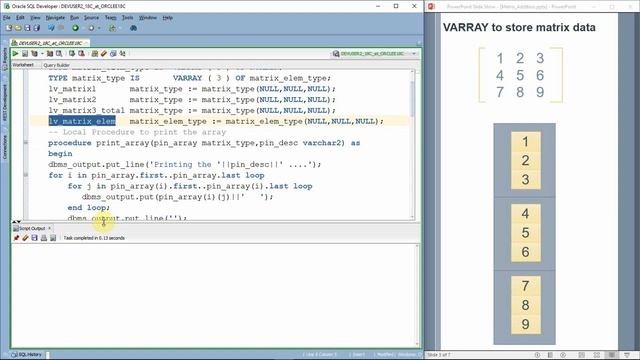Open the Team menu
The image size is (640, 360).
[111, 18]
